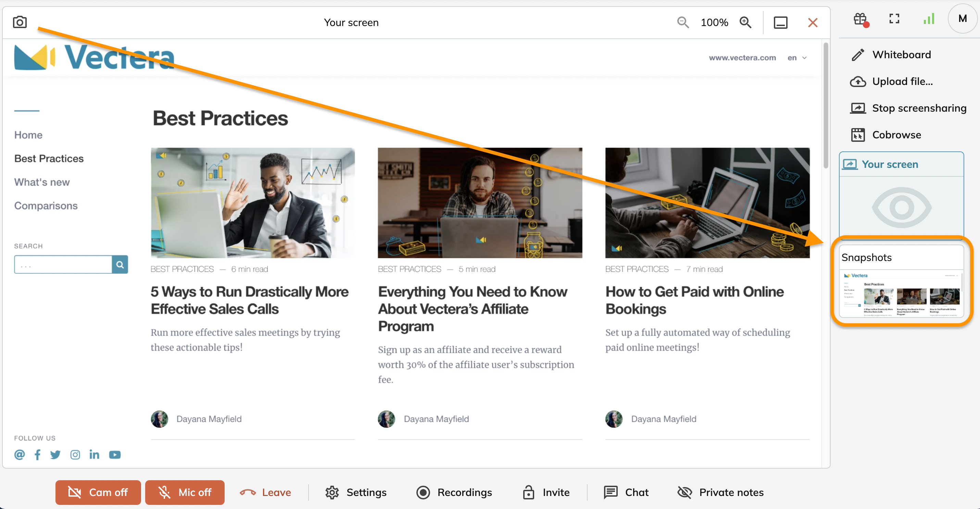The width and height of the screenshot is (980, 509).
Task: Open Recordings
Action: point(454,492)
